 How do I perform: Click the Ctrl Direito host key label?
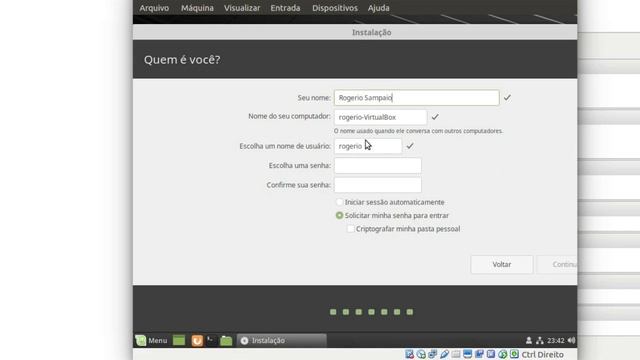click(542, 354)
